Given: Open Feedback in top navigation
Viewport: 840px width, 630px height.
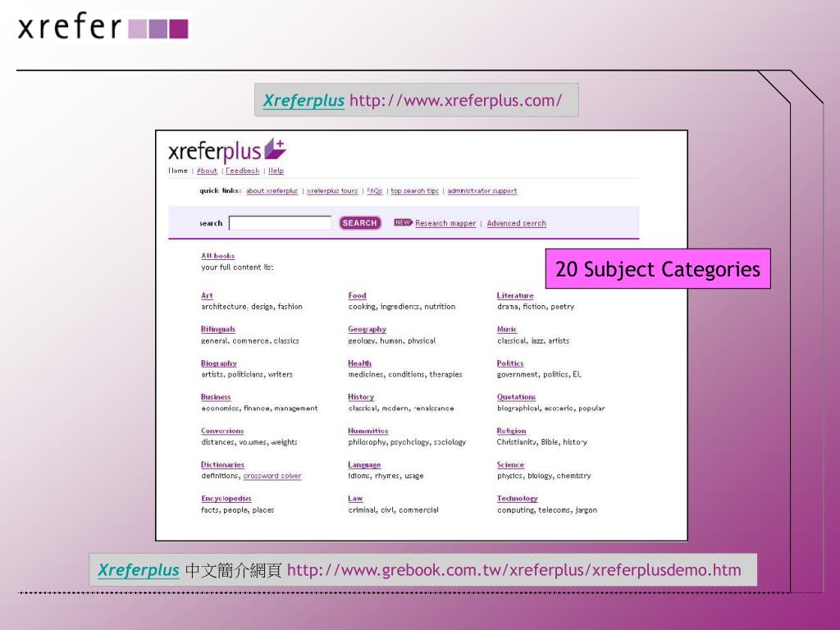Looking at the screenshot, I should (243, 171).
